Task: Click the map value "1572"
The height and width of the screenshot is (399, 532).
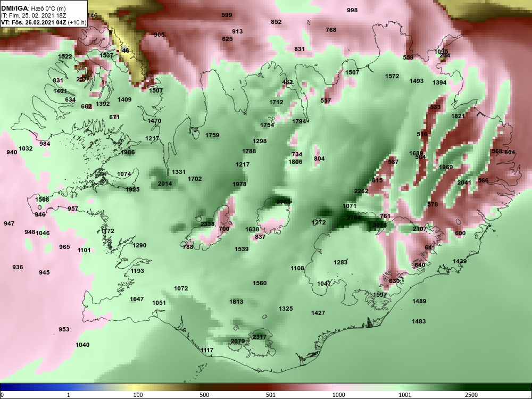Action: tap(392, 76)
